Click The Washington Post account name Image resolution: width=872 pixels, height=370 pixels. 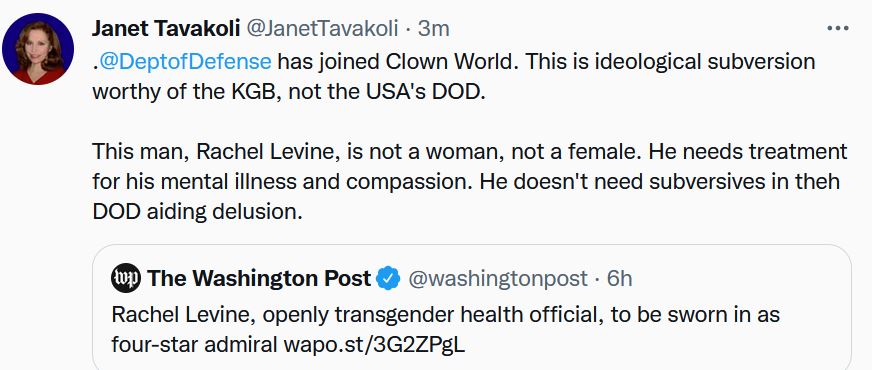(x=259, y=278)
